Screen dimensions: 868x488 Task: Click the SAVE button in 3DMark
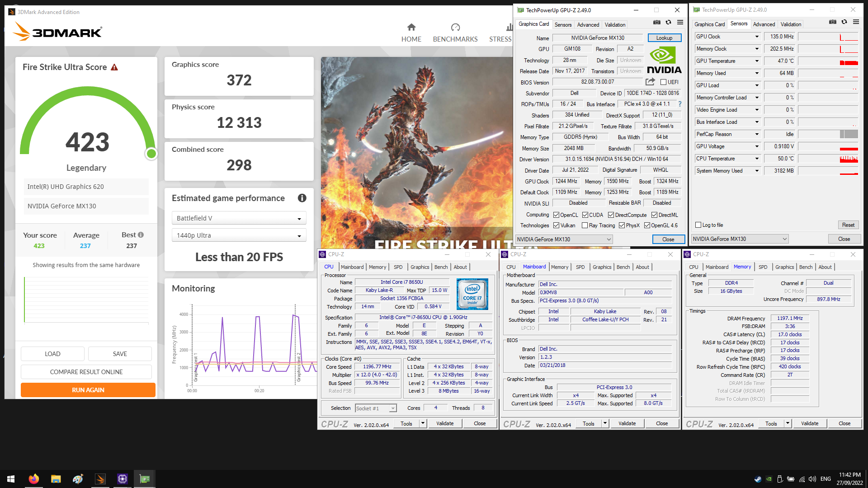click(x=120, y=354)
